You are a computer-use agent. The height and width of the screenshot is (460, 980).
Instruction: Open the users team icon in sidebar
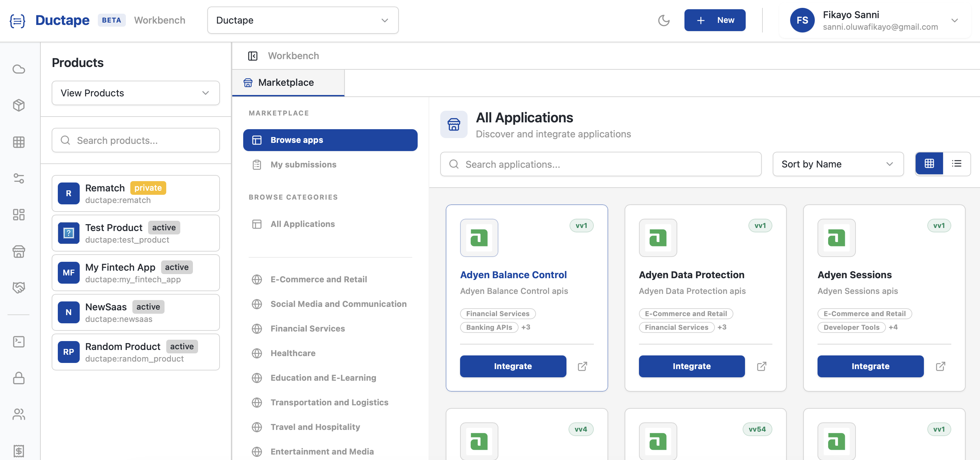click(x=18, y=415)
